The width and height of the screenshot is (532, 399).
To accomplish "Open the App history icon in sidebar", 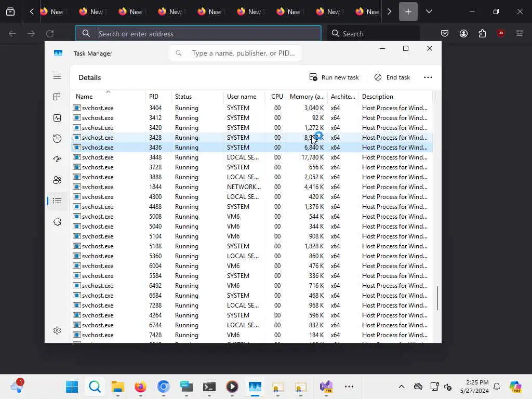I will pos(57,138).
